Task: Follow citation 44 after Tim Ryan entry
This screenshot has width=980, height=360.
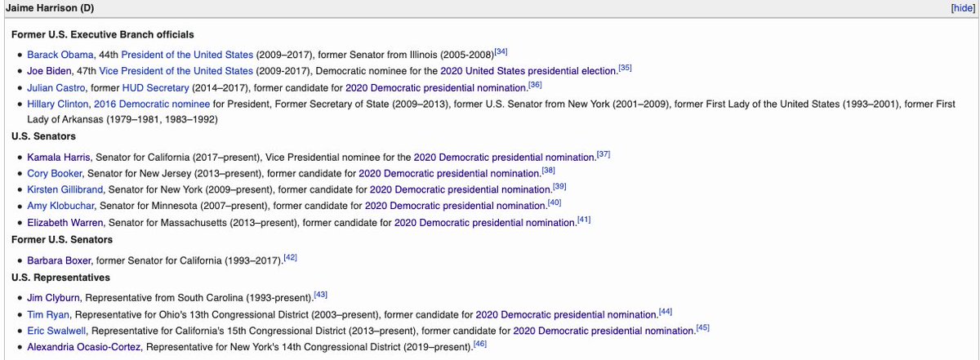Action: [666, 311]
